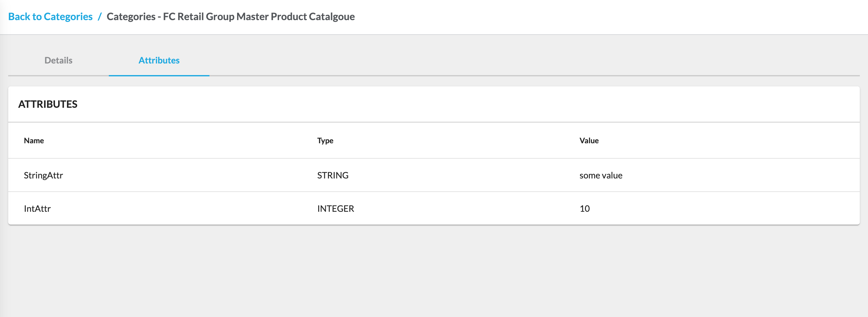The height and width of the screenshot is (317, 868).
Task: Click 'Catalgoue' in the page title
Action: 331,16
